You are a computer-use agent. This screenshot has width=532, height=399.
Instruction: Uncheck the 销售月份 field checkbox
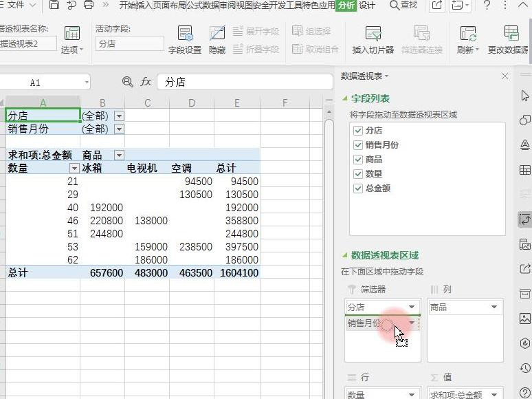point(358,145)
